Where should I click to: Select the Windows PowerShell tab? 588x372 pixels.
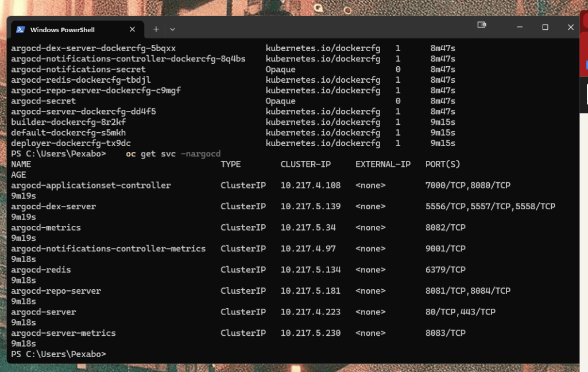(x=78, y=29)
